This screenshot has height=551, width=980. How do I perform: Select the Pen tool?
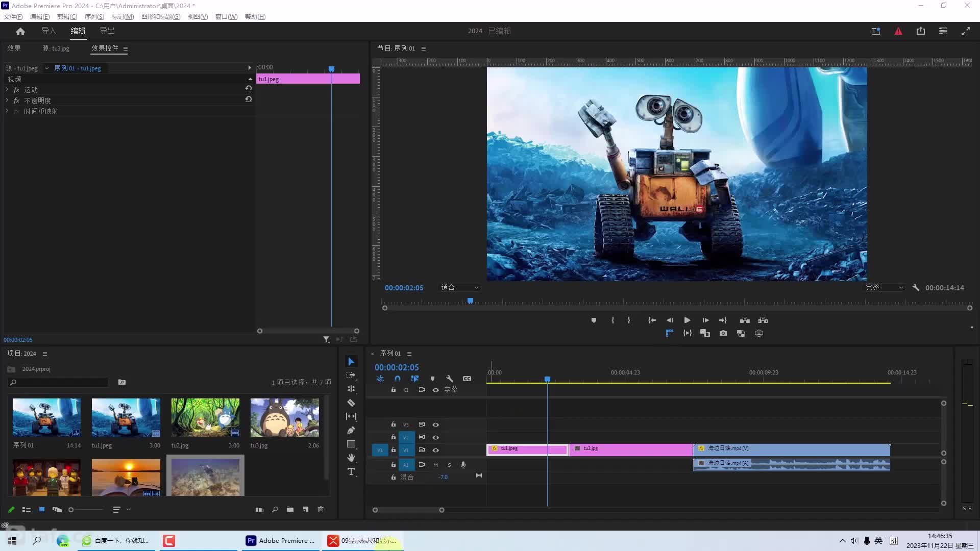tap(351, 430)
